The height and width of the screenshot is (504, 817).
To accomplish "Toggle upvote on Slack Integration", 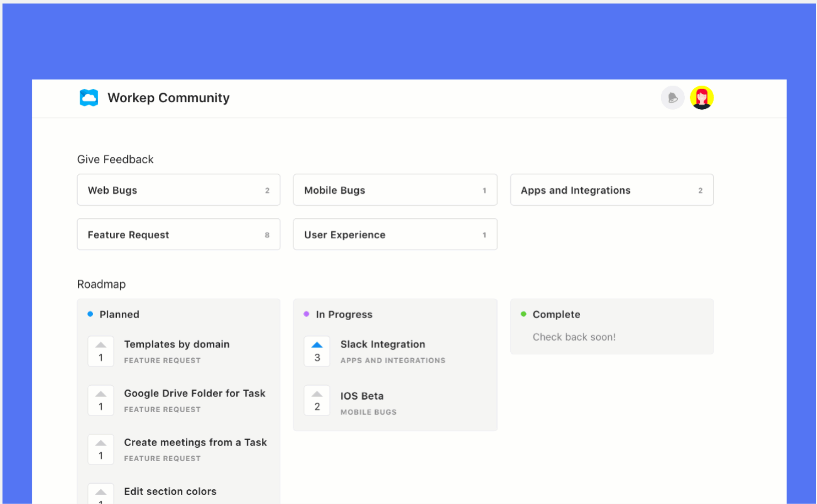I will 317,351.
